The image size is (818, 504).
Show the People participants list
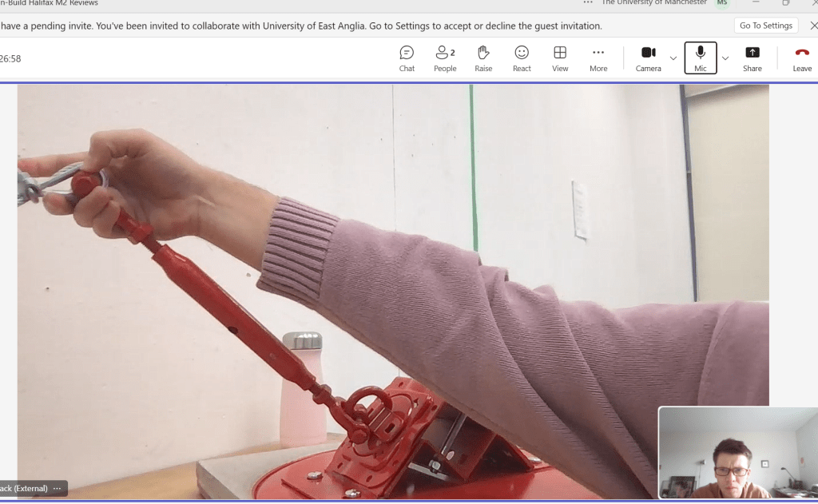click(445, 58)
